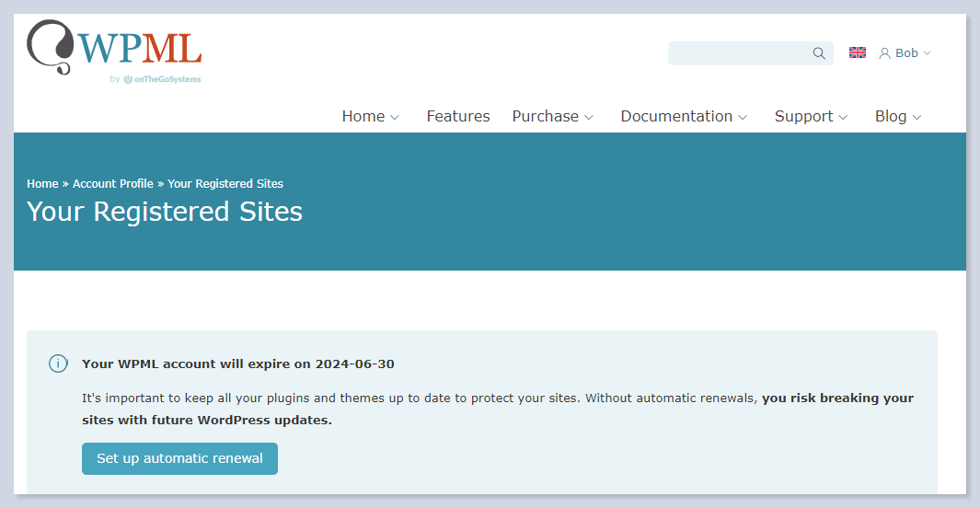Navigate to Account Profile breadcrumb
The image size is (980, 508).
[x=113, y=184]
